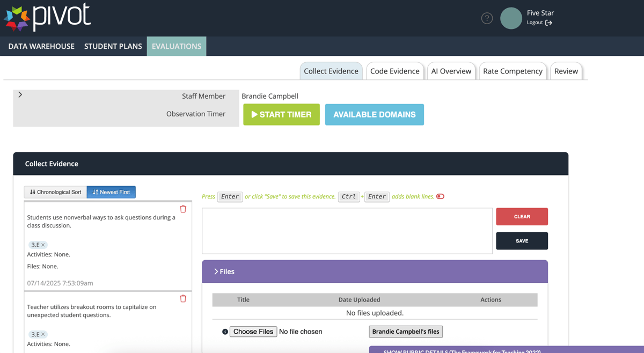Toggle the adds blank lines switch
Viewport: 644px width, 353px height.
tap(440, 196)
